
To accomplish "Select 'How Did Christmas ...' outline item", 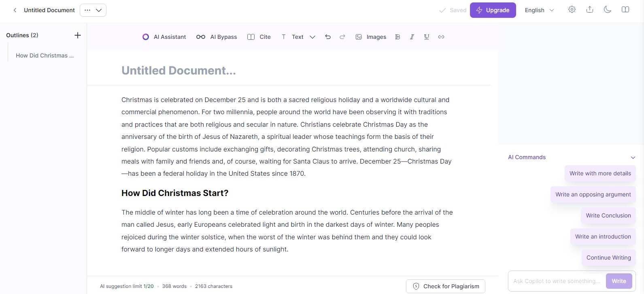I will coord(45,55).
